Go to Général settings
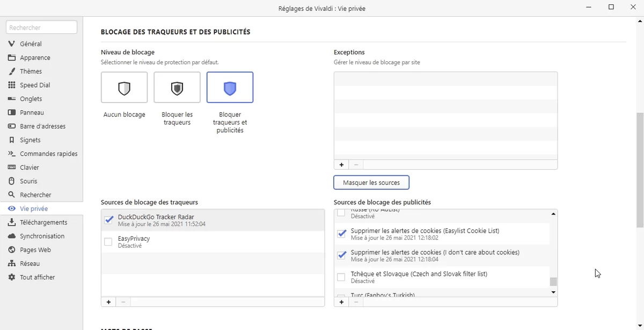The height and width of the screenshot is (330, 644). tap(31, 44)
